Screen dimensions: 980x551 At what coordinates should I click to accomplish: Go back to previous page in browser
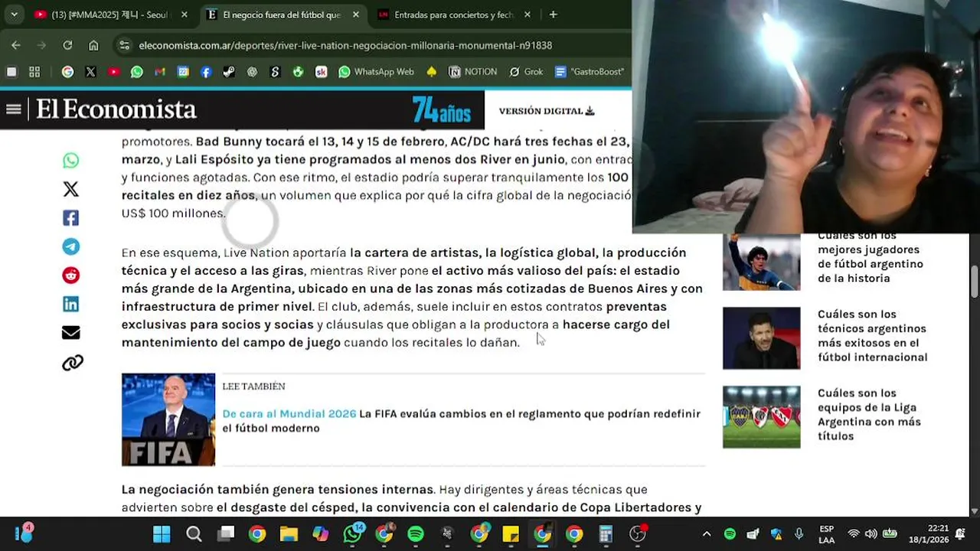coord(16,45)
